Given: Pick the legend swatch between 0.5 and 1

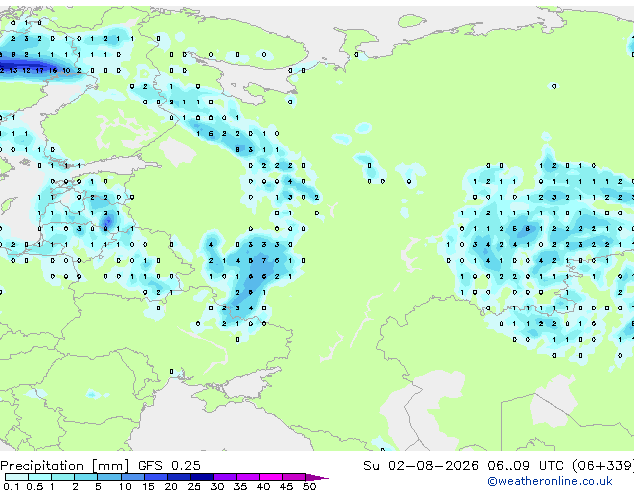Looking at the screenshot, I should (40, 477).
